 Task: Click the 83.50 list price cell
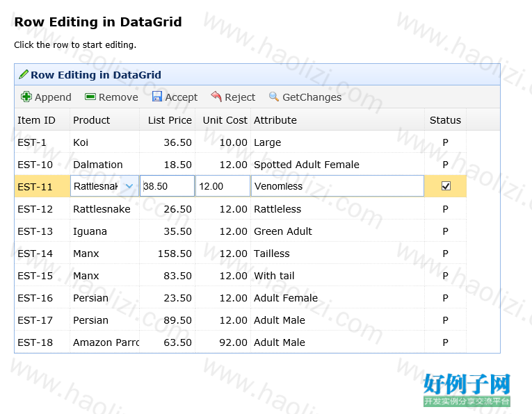pos(168,275)
